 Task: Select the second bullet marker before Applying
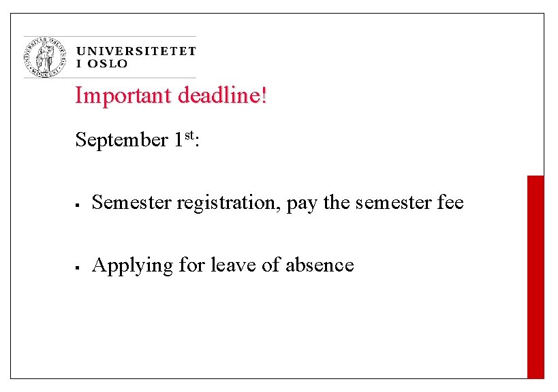coord(77,267)
